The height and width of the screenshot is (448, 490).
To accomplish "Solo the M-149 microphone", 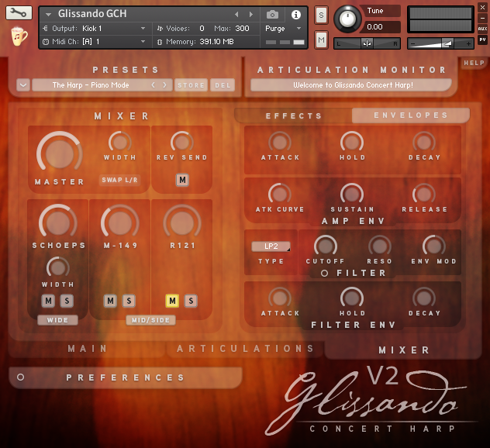I will (129, 301).
